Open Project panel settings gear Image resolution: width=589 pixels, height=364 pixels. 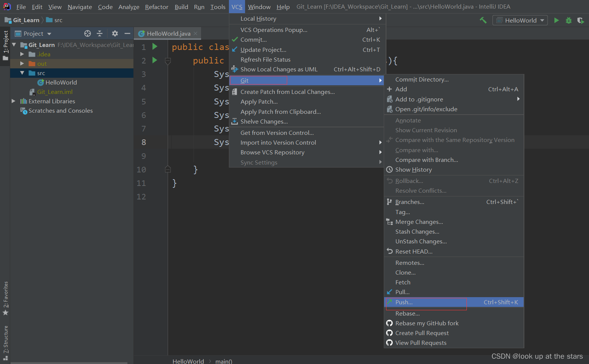point(115,33)
